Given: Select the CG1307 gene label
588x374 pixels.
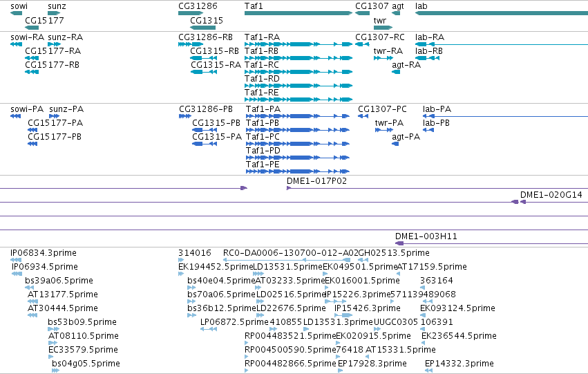Looking at the screenshot, I should (372, 6).
